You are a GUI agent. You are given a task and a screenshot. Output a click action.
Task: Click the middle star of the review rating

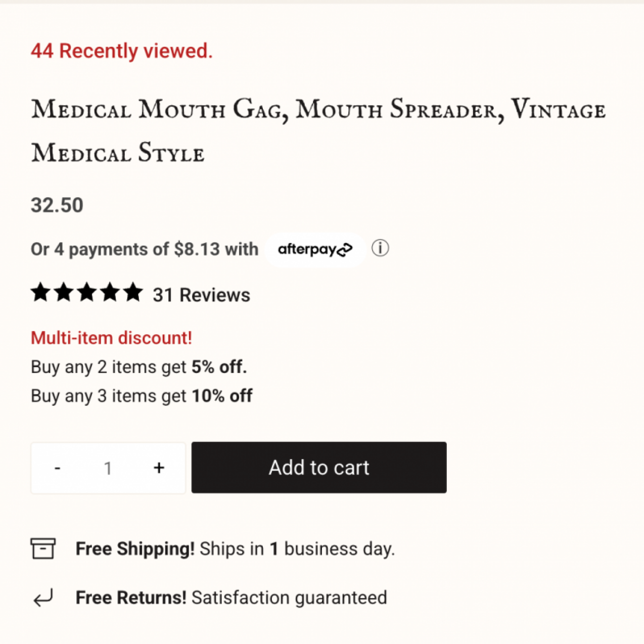(x=86, y=292)
